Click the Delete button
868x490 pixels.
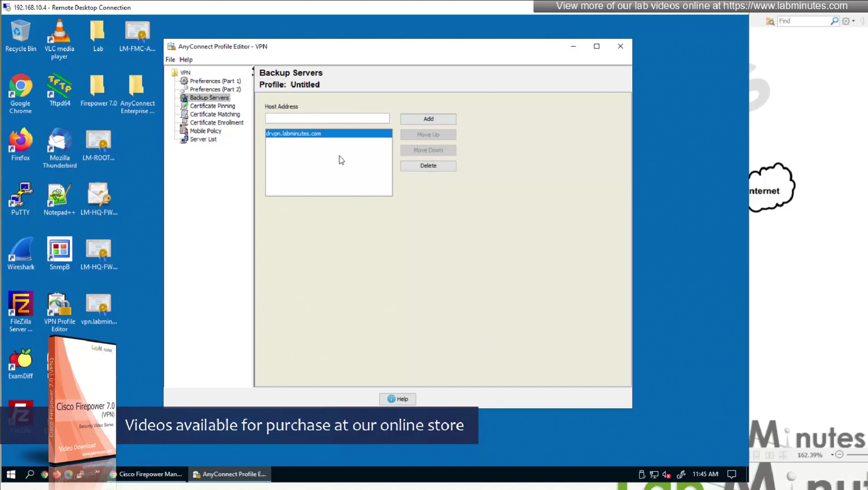coord(428,166)
